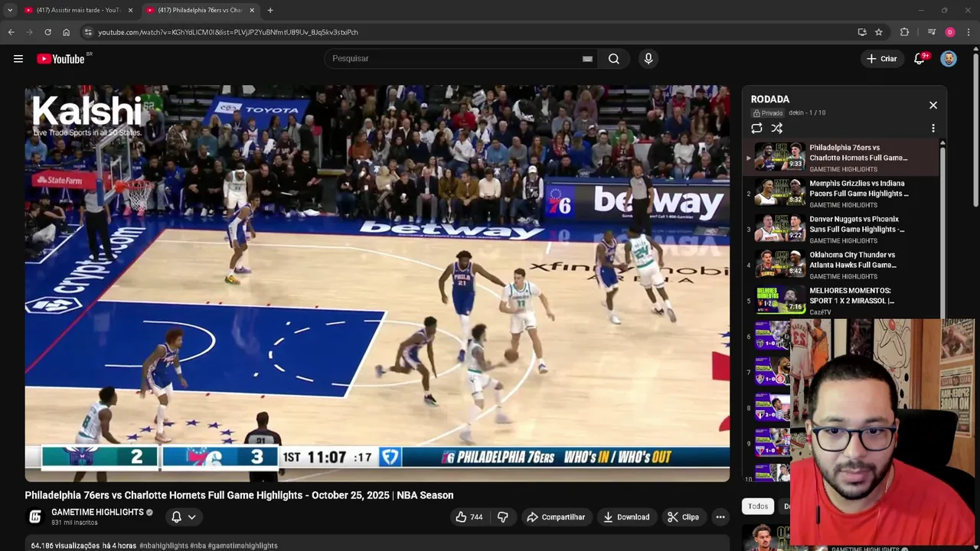Viewport: 980px width, 551px height.
Task: Click the Privado privacy badge
Action: pos(768,113)
